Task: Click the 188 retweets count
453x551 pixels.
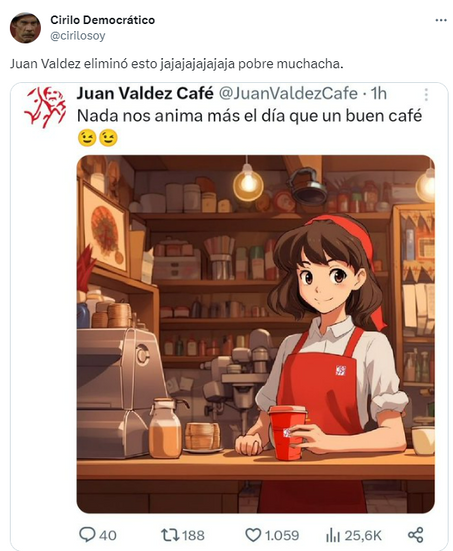Action: [x=193, y=535]
